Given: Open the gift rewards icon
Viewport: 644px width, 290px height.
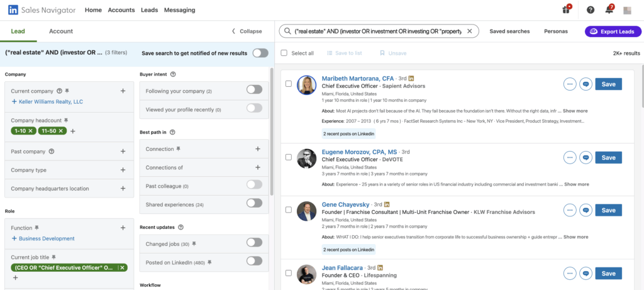Looking at the screenshot, I should (567, 10).
